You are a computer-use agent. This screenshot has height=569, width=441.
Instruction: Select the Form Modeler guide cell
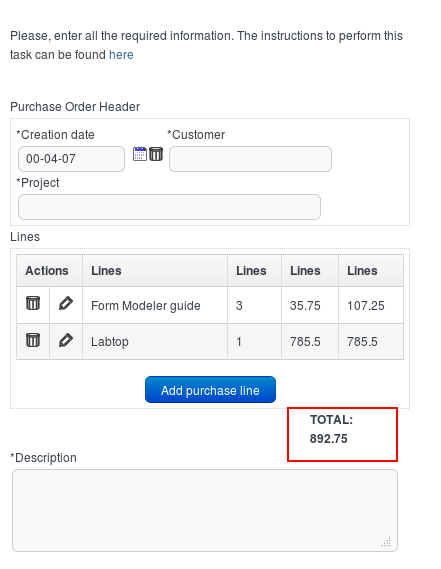(155, 305)
